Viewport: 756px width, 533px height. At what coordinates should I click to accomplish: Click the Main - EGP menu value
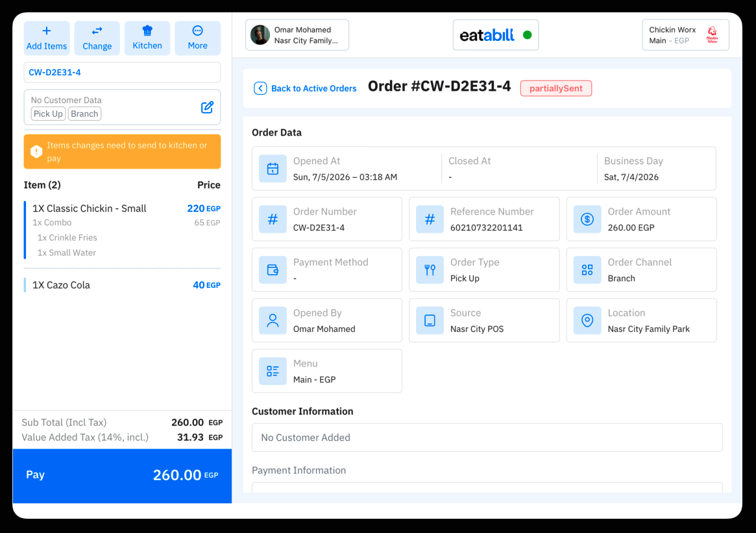(314, 379)
